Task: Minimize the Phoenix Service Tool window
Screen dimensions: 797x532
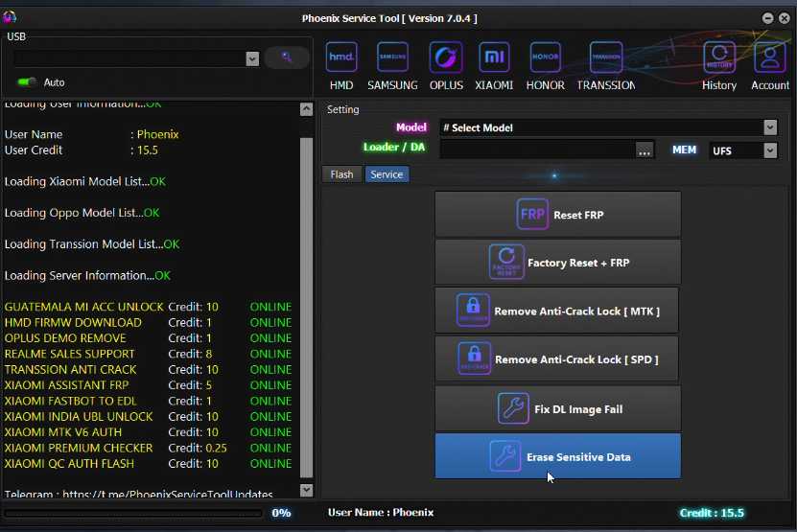Action: pos(767,18)
